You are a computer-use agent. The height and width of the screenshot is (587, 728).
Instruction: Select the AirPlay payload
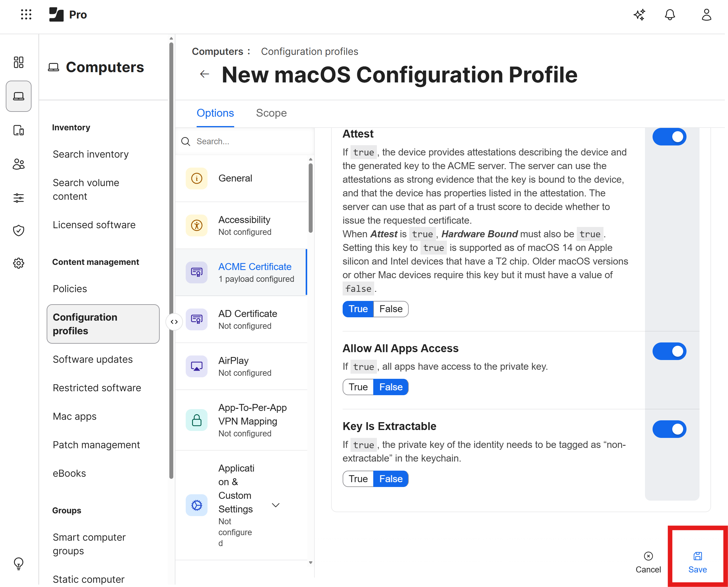click(241, 367)
